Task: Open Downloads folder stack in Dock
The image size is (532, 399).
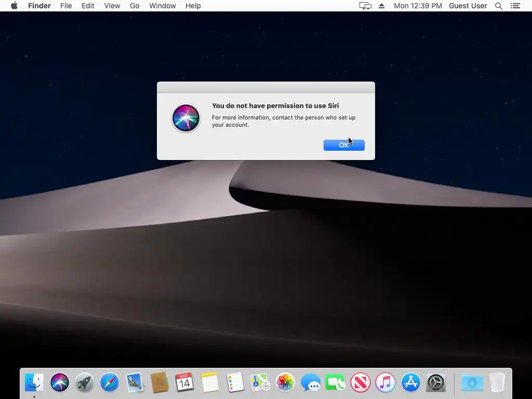Action: 472,382
